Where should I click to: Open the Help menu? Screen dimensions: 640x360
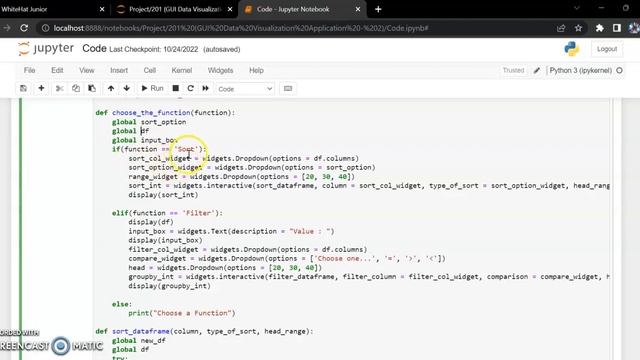pos(256,70)
